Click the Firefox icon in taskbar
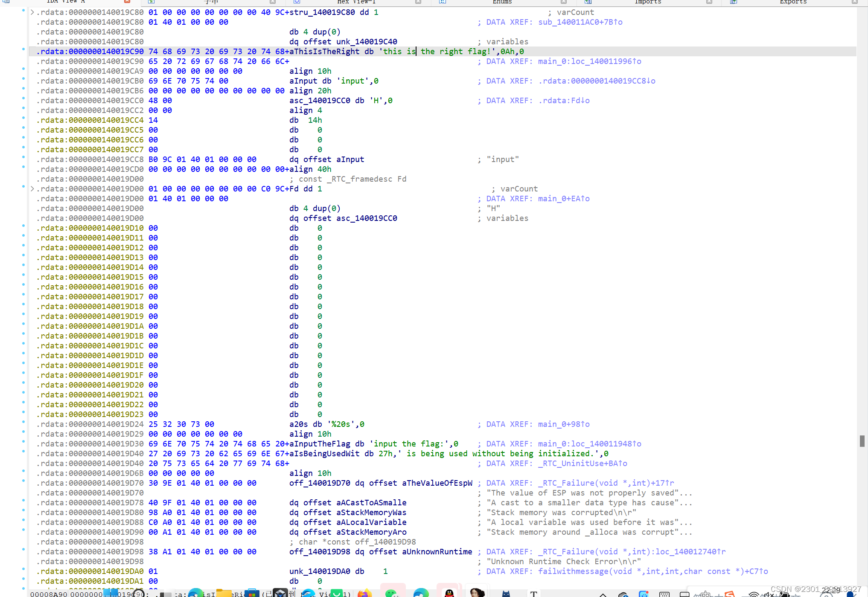Screen dimensions: 868x597 (364, 593)
